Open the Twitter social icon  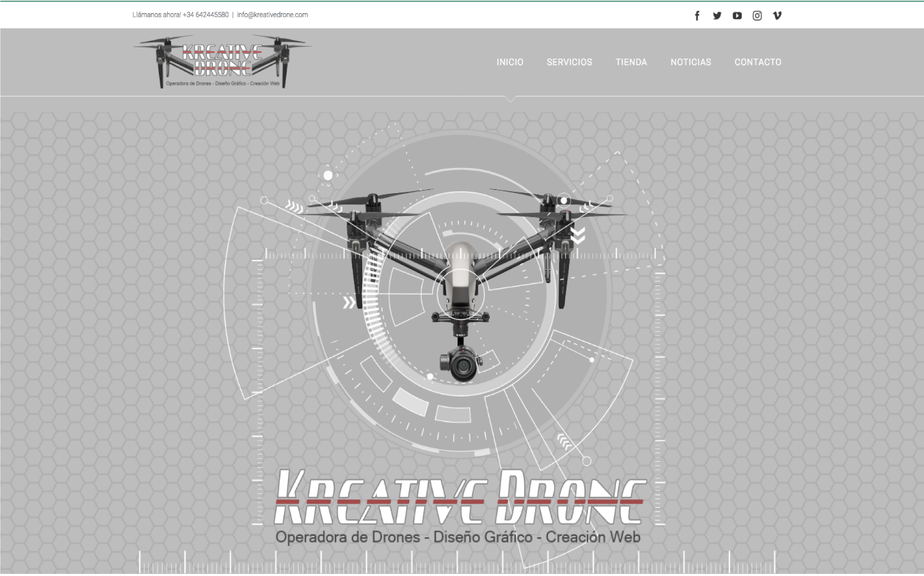(x=717, y=15)
